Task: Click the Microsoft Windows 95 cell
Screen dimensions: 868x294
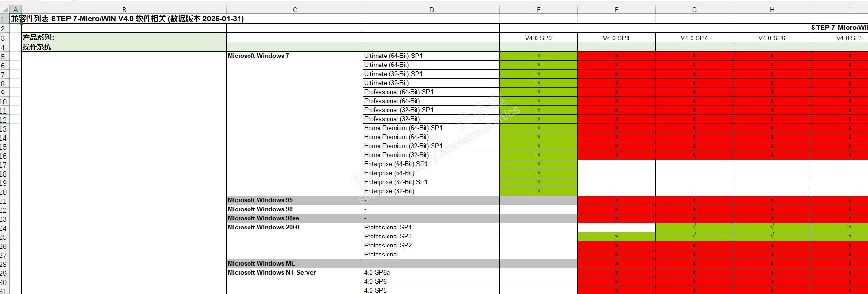Action: pyautogui.click(x=295, y=200)
